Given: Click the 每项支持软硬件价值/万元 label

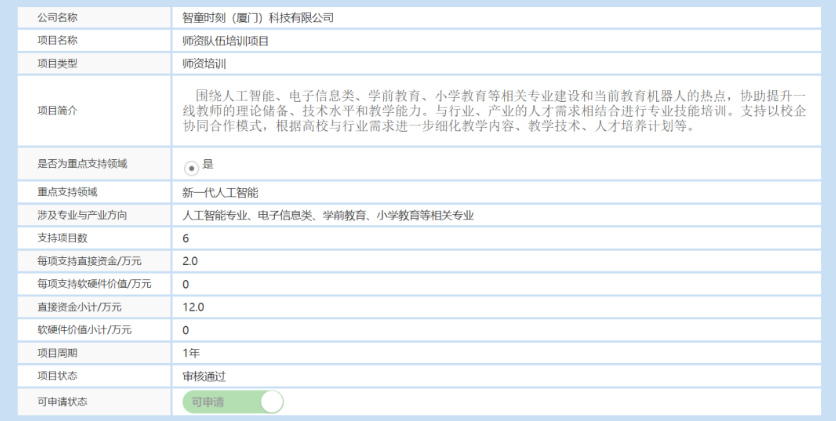Looking at the screenshot, I should click(94, 284).
